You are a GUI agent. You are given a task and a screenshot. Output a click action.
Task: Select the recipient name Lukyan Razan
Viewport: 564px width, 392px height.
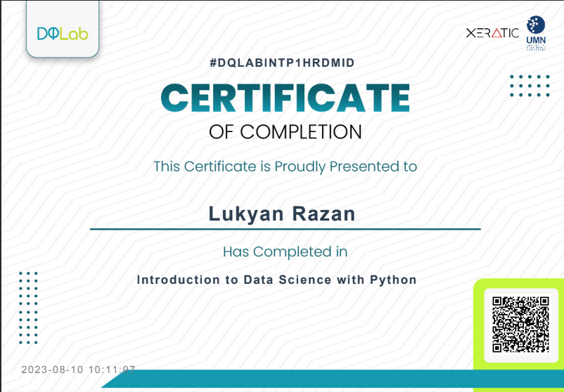pyautogui.click(x=282, y=214)
